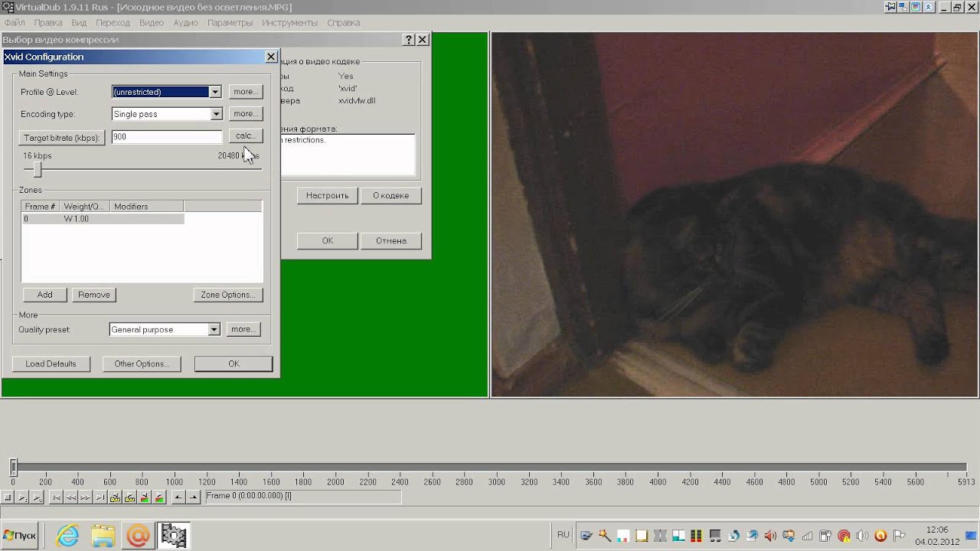This screenshot has height=551, width=980.
Task: Step forward one frame
Action: click(85, 497)
